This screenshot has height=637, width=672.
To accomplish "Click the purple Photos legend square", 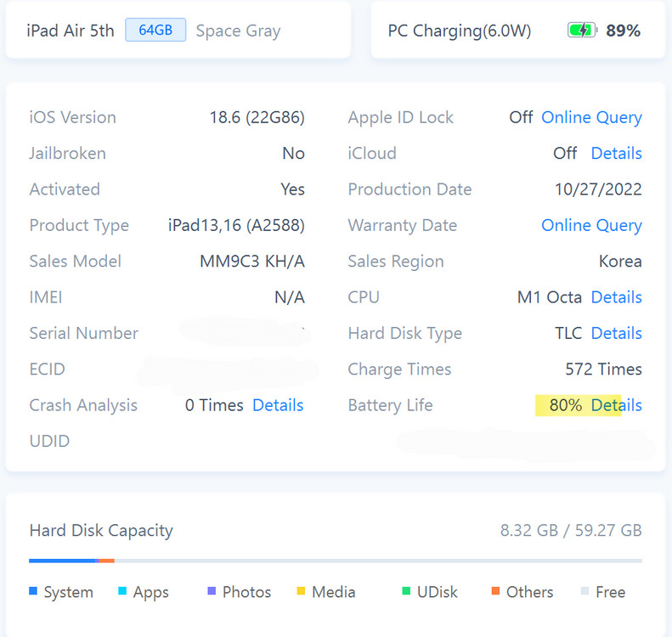I will click(212, 591).
